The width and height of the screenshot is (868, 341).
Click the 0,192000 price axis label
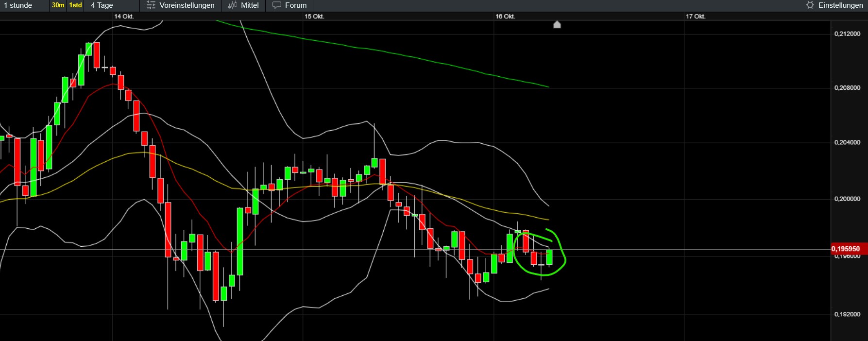(x=847, y=314)
